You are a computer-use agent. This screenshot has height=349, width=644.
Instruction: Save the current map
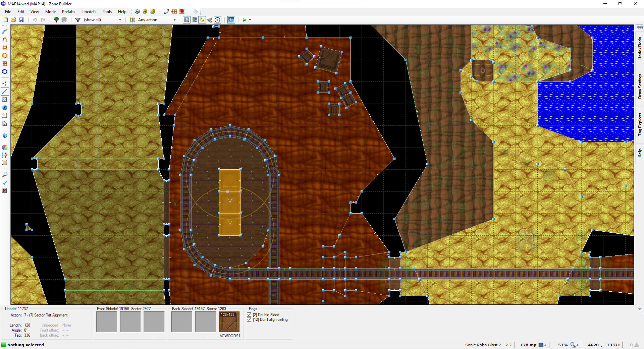pyautogui.click(x=21, y=20)
